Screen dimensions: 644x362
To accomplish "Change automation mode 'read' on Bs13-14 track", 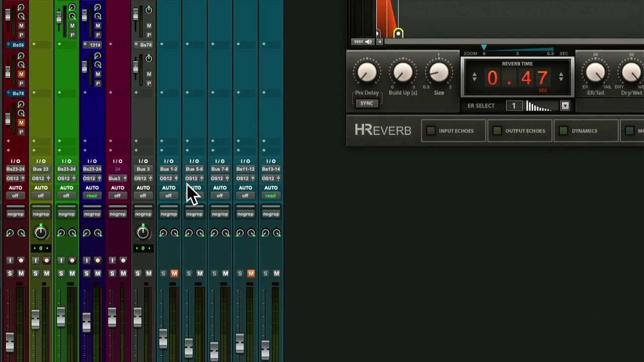I will pos(271,196).
